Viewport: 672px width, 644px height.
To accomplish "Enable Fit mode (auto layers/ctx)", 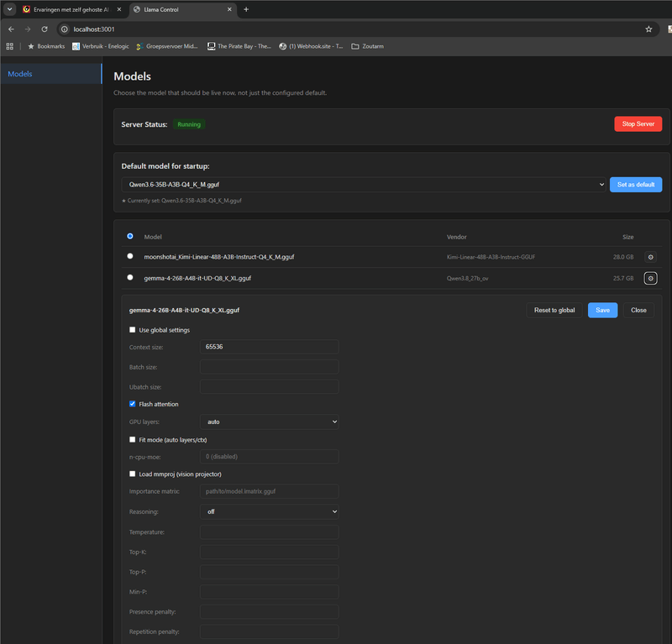I will point(133,440).
